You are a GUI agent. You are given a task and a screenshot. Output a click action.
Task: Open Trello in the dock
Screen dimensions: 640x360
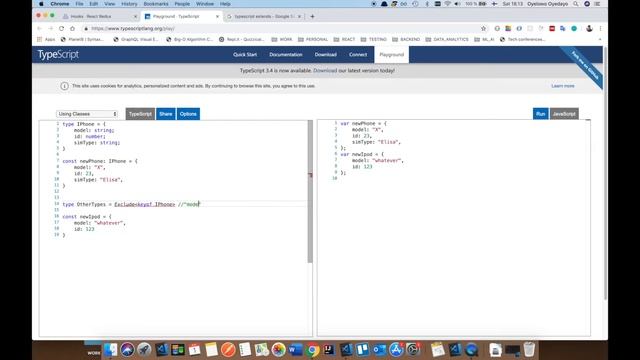pos(362,350)
